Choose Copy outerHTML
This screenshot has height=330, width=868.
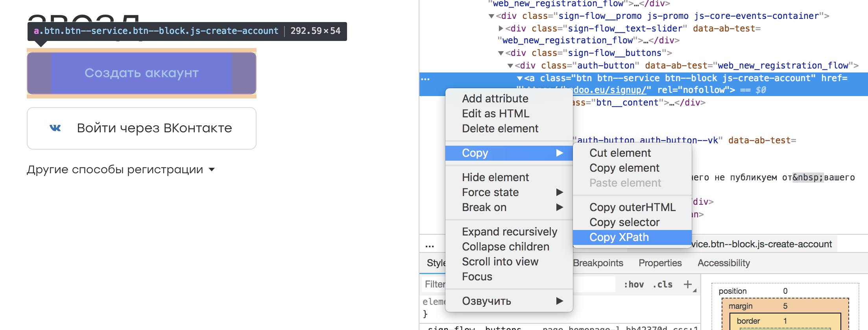coord(632,207)
